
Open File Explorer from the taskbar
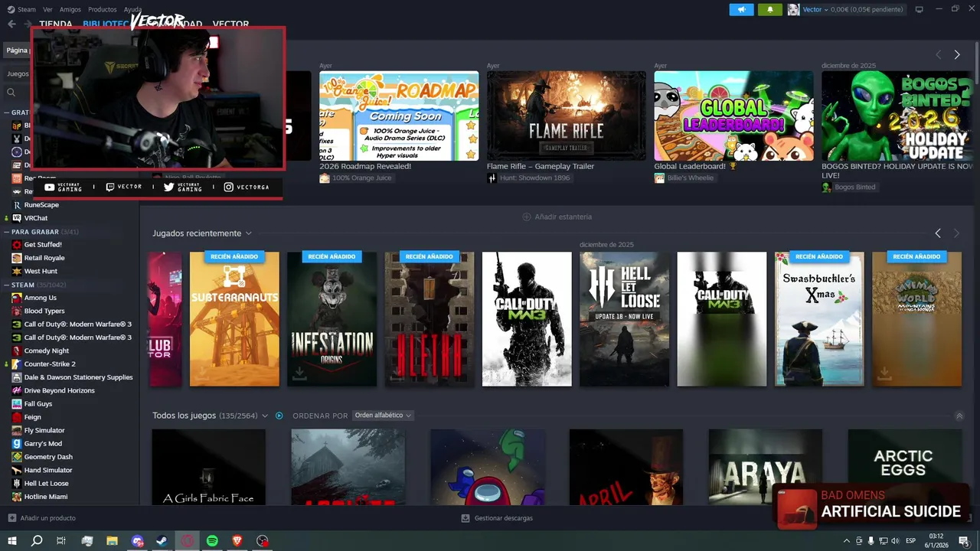click(x=112, y=541)
